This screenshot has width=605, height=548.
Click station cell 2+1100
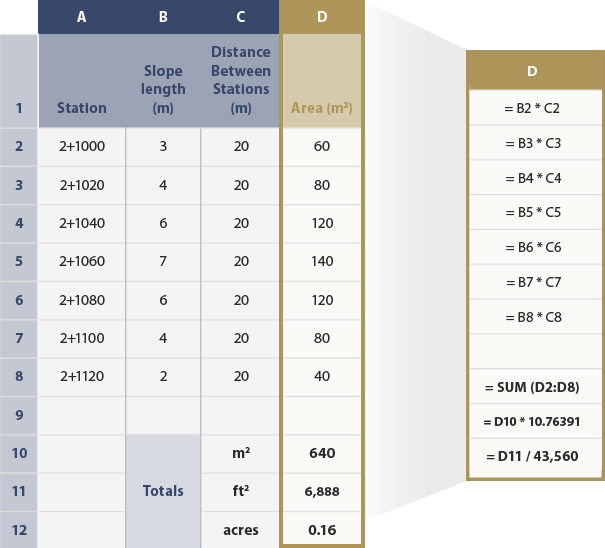tap(82, 338)
